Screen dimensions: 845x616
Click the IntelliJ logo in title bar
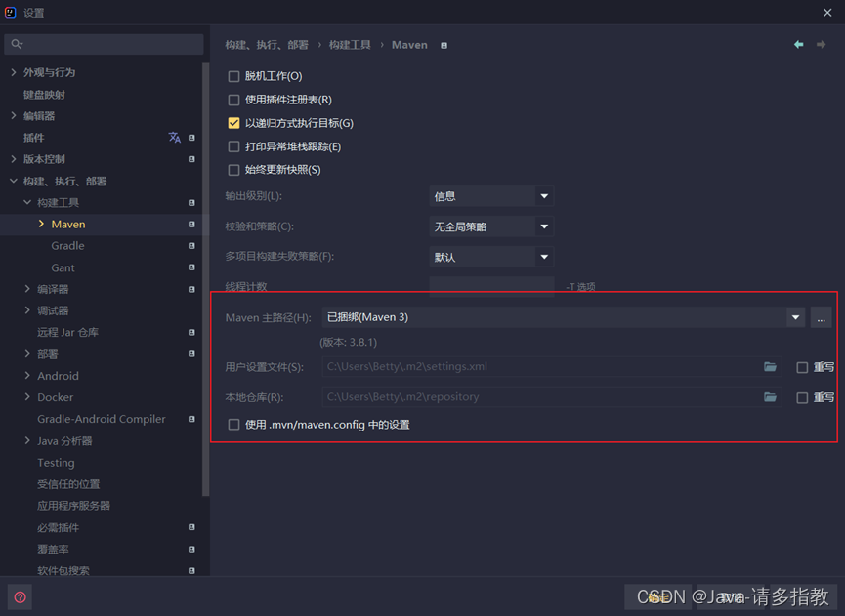coord(10,13)
